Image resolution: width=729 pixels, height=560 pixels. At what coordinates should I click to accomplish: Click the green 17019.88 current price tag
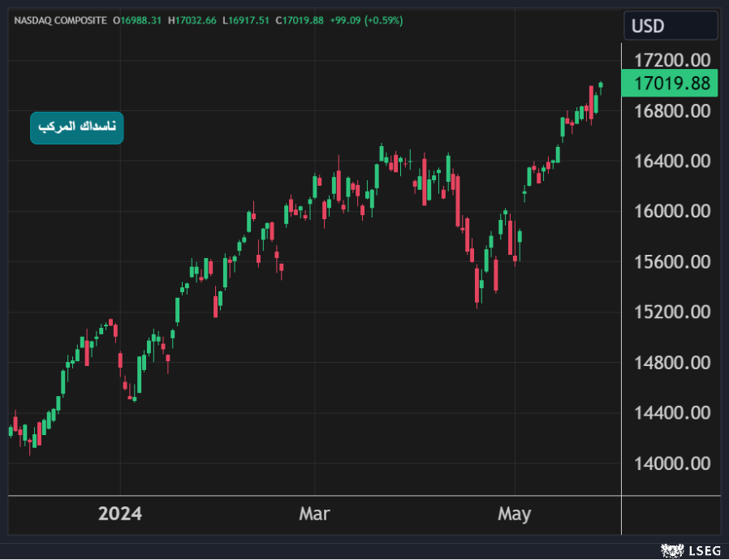point(671,83)
